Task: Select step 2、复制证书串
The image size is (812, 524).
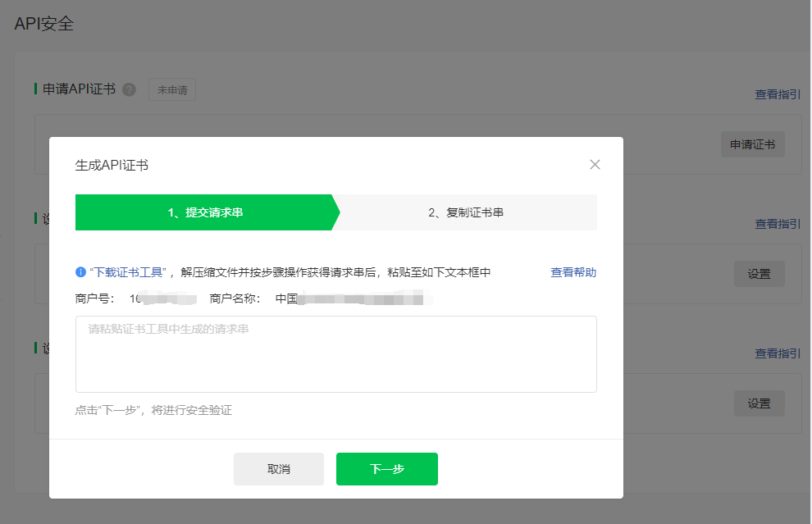Action: click(x=466, y=212)
